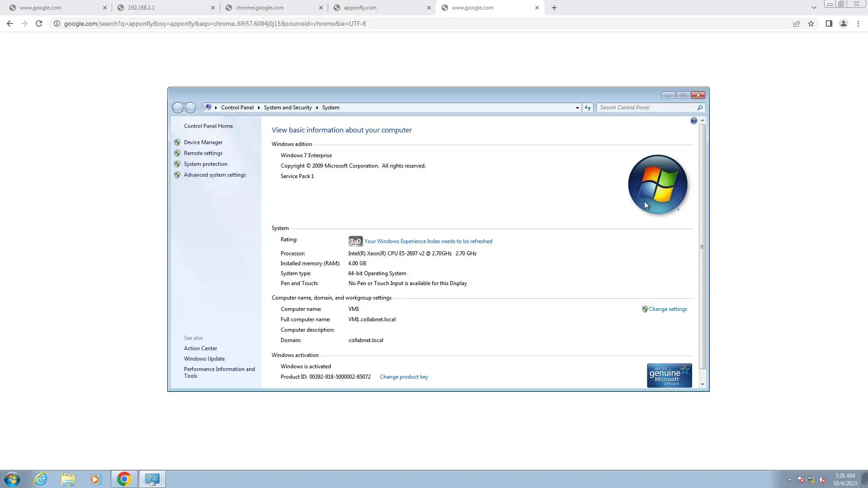Click the refresh button beside address path
868x488 pixels.
pos(587,108)
